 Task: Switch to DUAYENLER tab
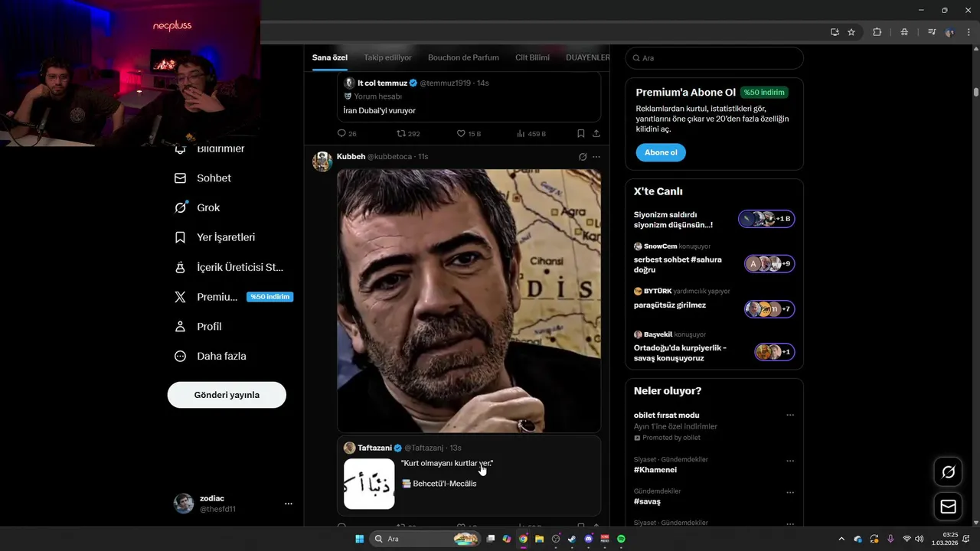point(588,57)
